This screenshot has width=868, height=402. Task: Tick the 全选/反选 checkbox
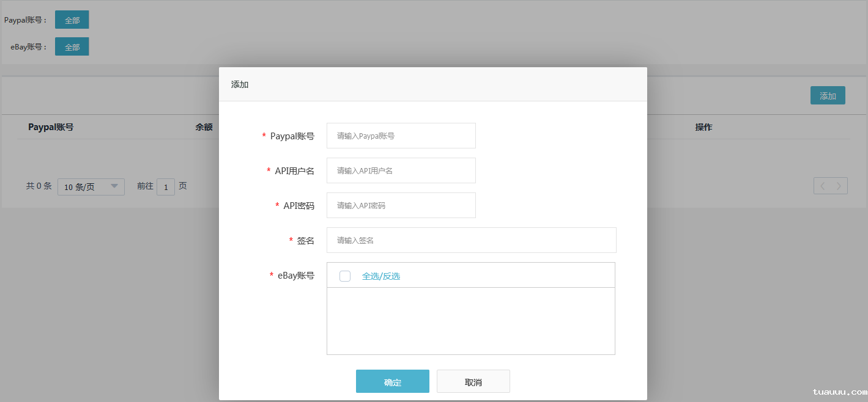tap(345, 276)
